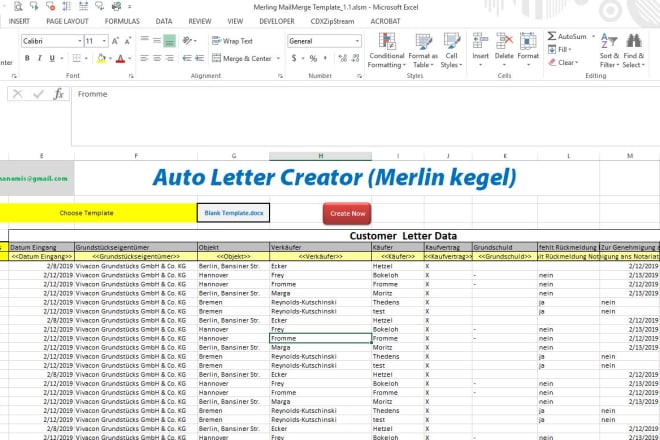Click inside the formula bar showing Fromme
The image size is (660, 440).
point(365,117)
